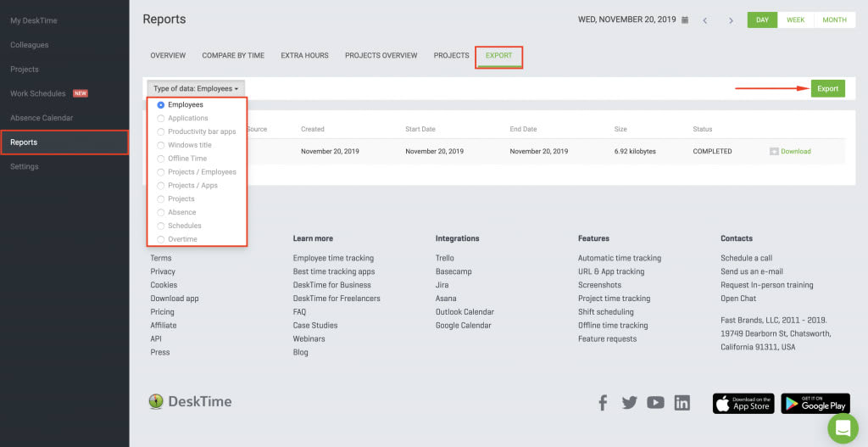This screenshot has width=868, height=447.
Task: Switch to Week view
Action: tap(795, 20)
